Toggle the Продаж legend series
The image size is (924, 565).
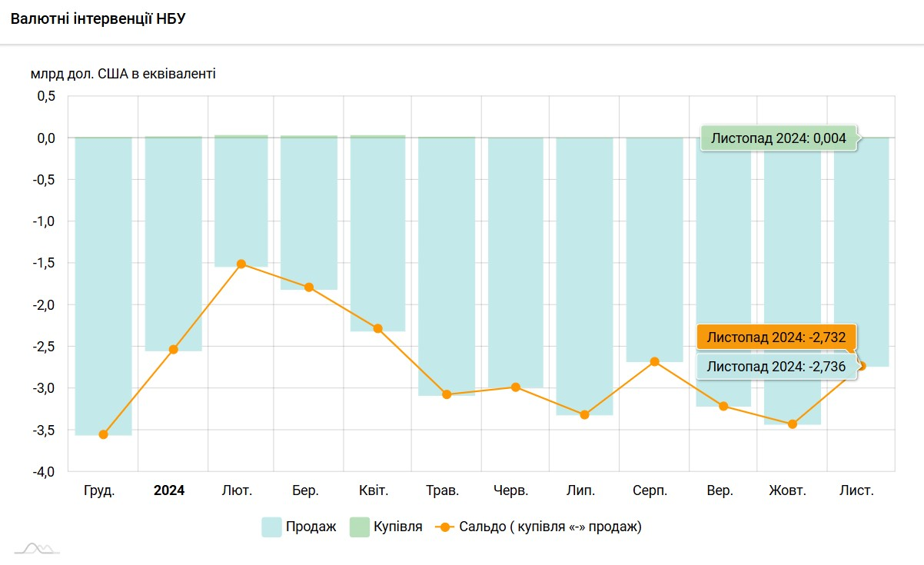click(x=299, y=527)
